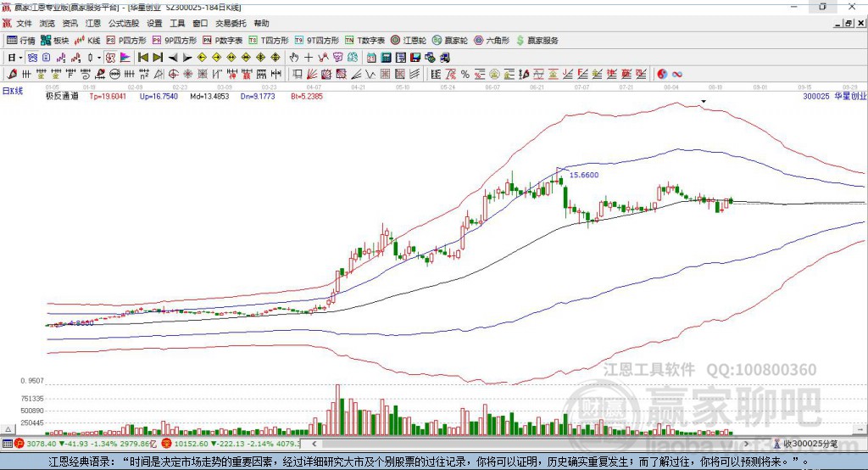Viewport: 868px width, 470px height.
Task: Click the Dn=9.1773 value
Action: [x=258, y=97]
